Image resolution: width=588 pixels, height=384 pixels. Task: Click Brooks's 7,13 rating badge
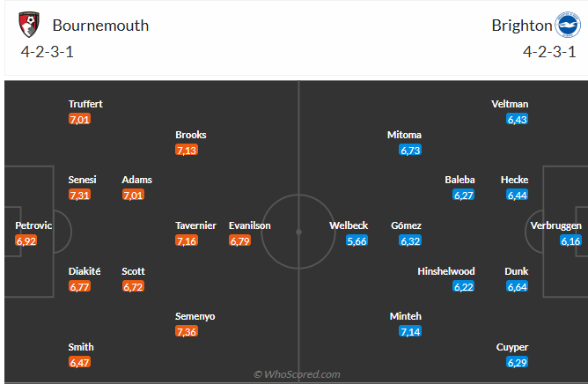click(186, 150)
